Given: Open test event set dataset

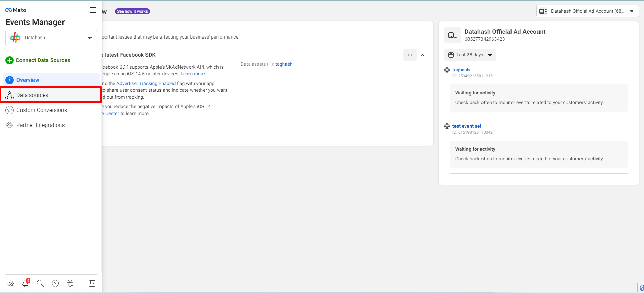Looking at the screenshot, I should coord(467,126).
